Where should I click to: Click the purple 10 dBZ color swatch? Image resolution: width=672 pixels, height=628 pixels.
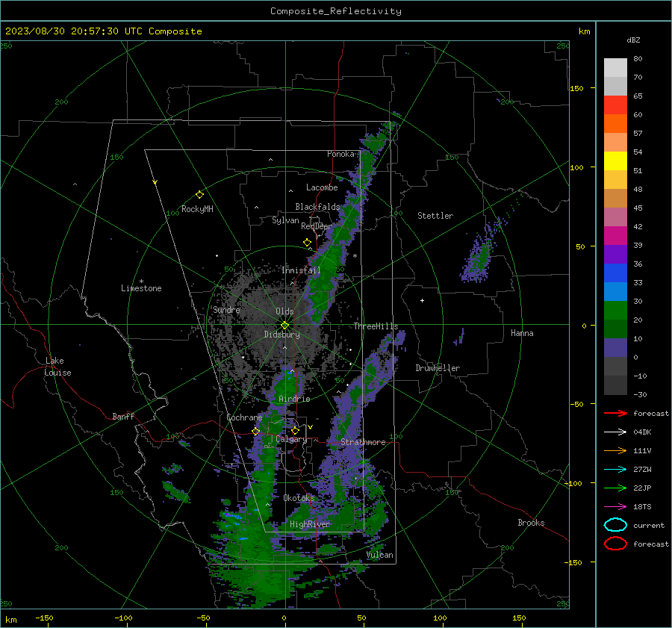tap(615, 348)
